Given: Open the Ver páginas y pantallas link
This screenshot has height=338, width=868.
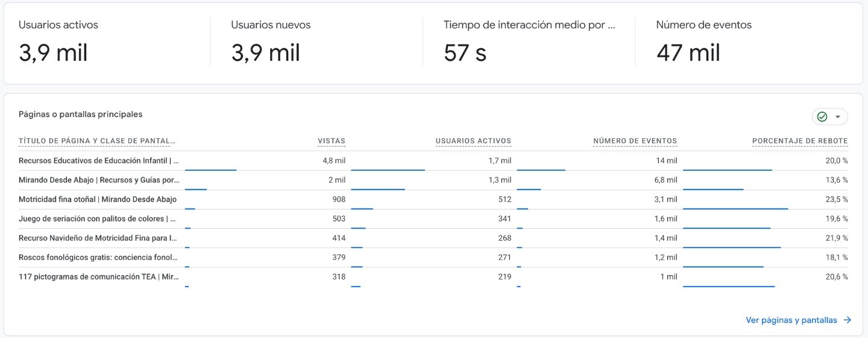Looking at the screenshot, I should tap(791, 320).
